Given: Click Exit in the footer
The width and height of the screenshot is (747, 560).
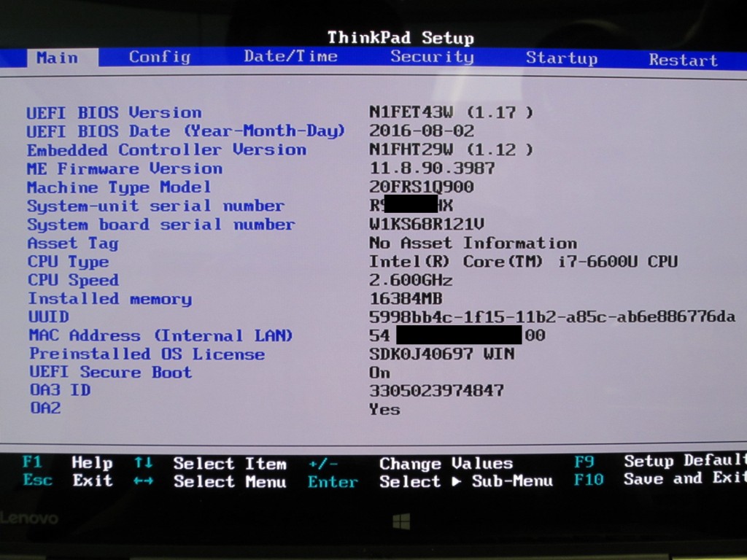Looking at the screenshot, I should [93, 481].
